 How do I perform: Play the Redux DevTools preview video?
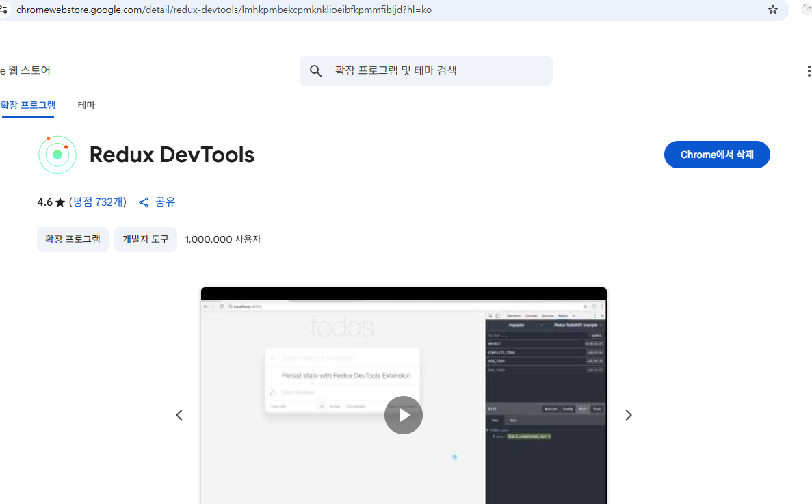point(404,415)
